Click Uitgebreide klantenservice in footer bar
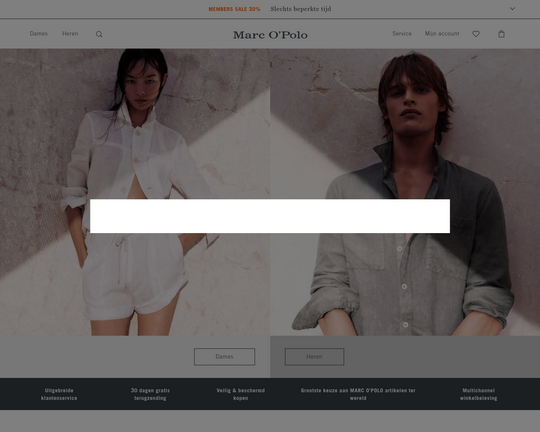Viewport: 540px width, 432px height. [59, 394]
